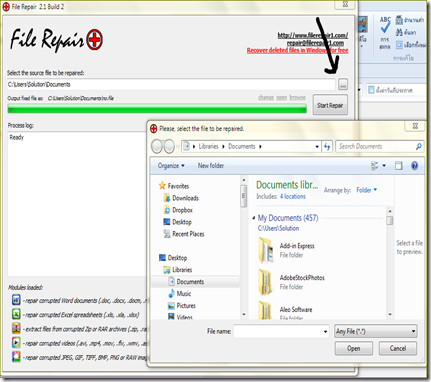
Task: Click the Back navigation arrow in file dialog
Action: point(157,146)
